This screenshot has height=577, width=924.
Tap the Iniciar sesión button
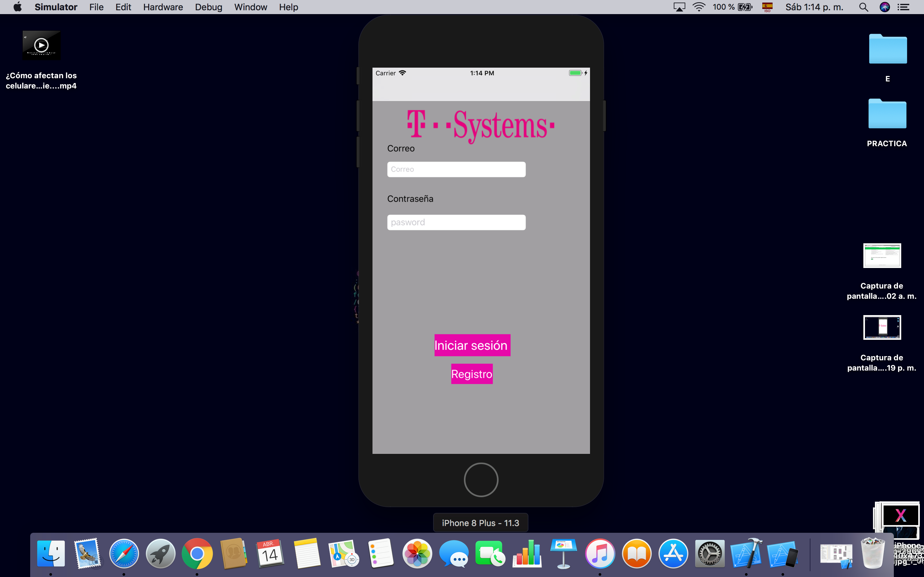(472, 345)
